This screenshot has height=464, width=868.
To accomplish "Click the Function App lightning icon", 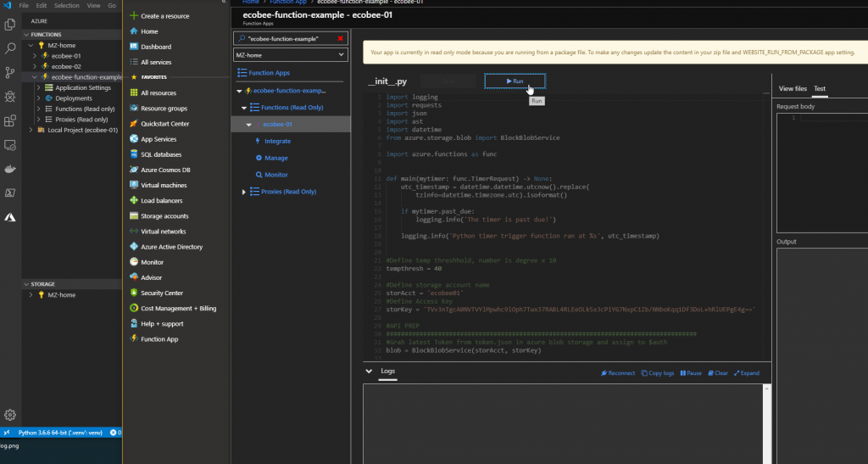I will pyautogui.click(x=133, y=338).
